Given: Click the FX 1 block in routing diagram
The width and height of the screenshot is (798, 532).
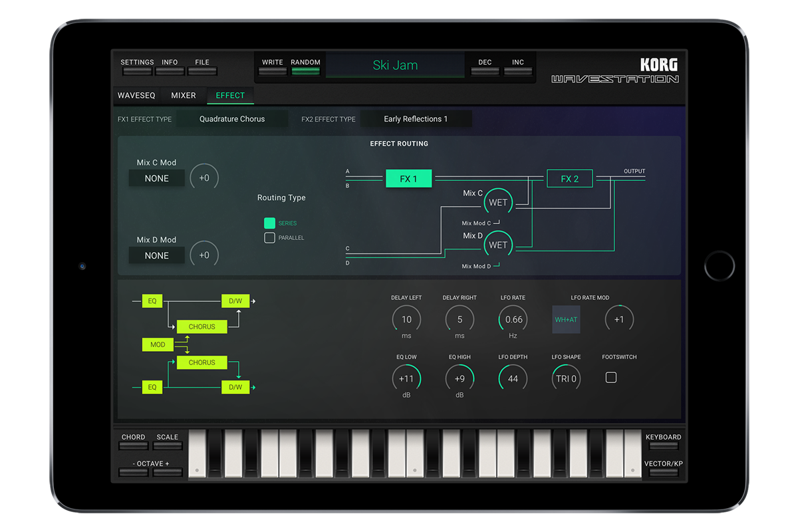Looking at the screenshot, I should pos(408,179).
